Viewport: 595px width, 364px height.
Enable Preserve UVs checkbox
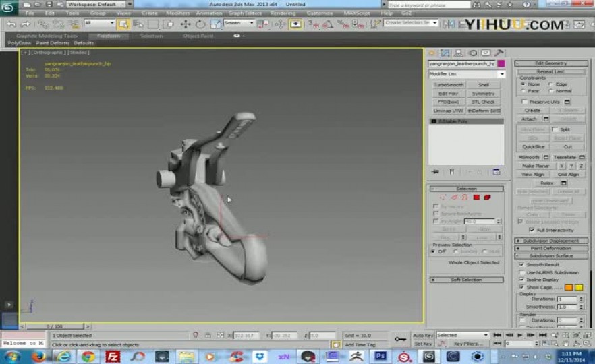(x=524, y=102)
